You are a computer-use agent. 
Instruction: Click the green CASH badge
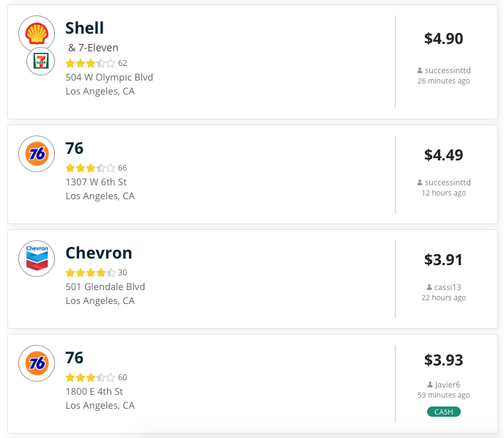[443, 412]
